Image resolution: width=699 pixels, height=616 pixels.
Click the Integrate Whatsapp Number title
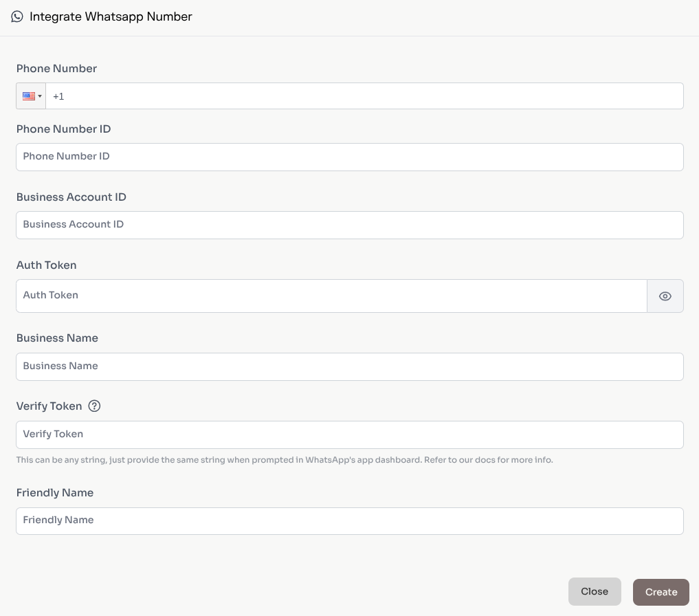pos(110,16)
